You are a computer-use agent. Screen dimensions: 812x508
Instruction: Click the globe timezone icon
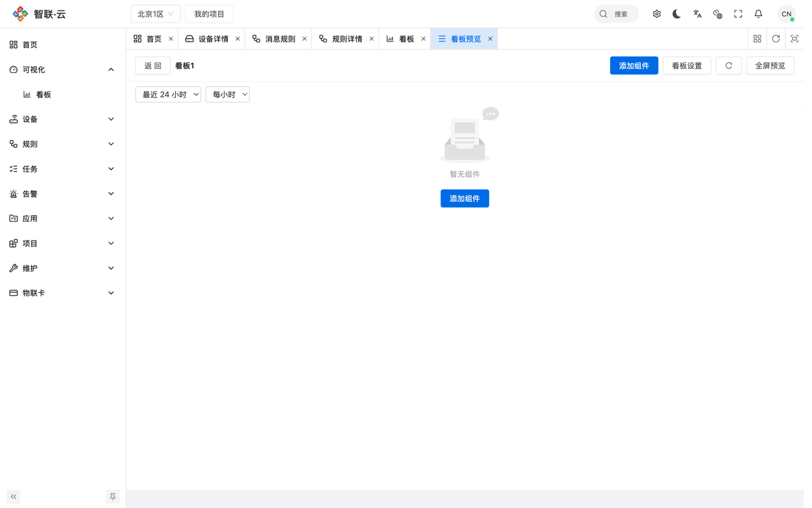[717, 14]
